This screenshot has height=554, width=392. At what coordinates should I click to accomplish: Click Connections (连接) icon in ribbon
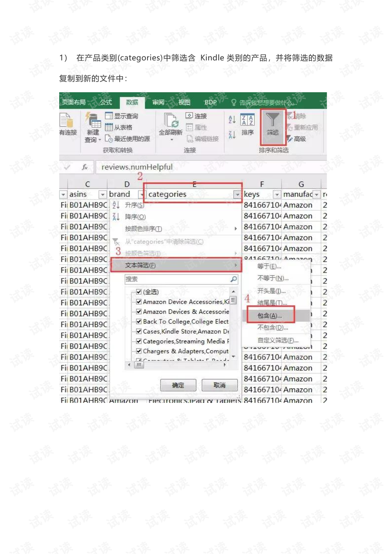(x=189, y=116)
